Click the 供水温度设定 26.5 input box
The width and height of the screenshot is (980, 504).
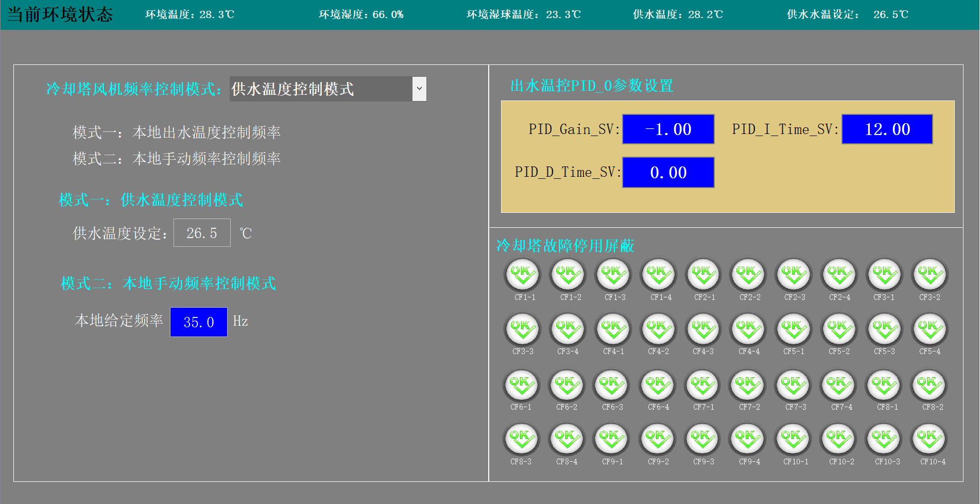tap(202, 233)
